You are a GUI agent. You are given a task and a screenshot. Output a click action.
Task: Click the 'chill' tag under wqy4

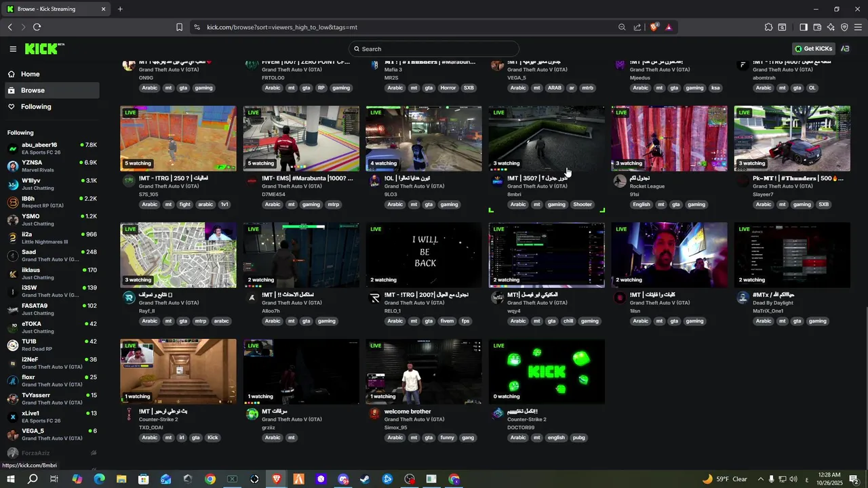pos(568,321)
